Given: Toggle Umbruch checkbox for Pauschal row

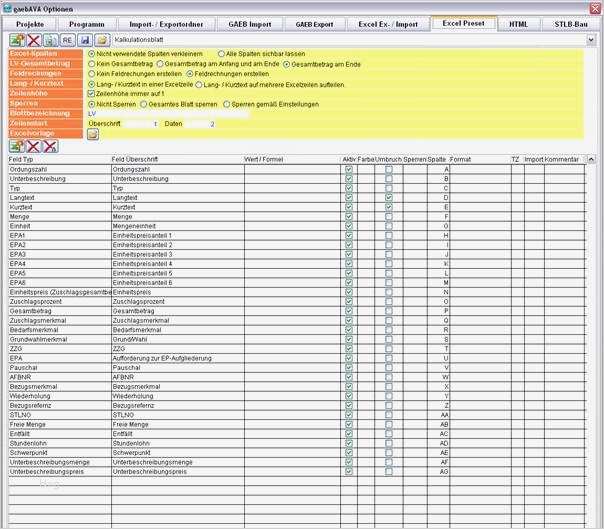Looking at the screenshot, I should (389, 367).
